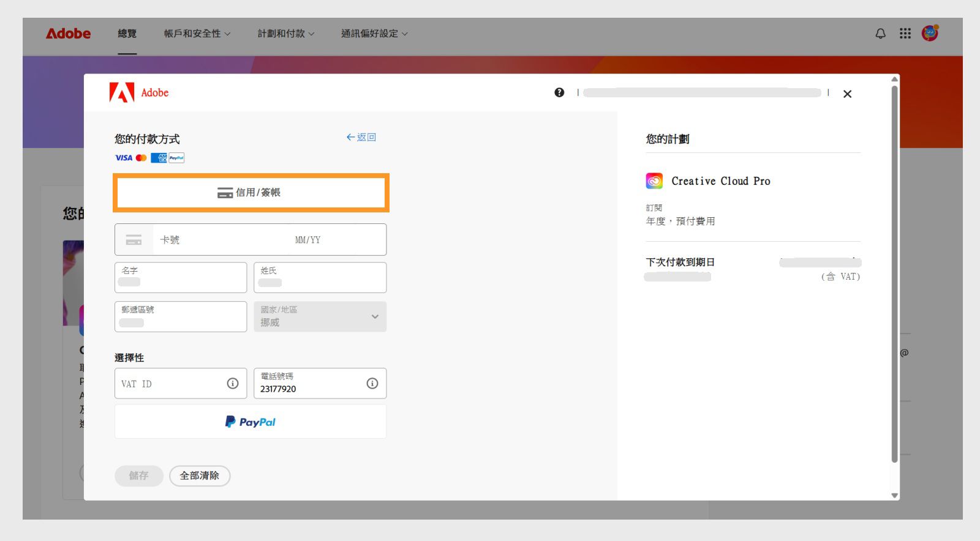980x541 pixels.
Task: Choose the PayPal payment button
Action: pos(251,422)
